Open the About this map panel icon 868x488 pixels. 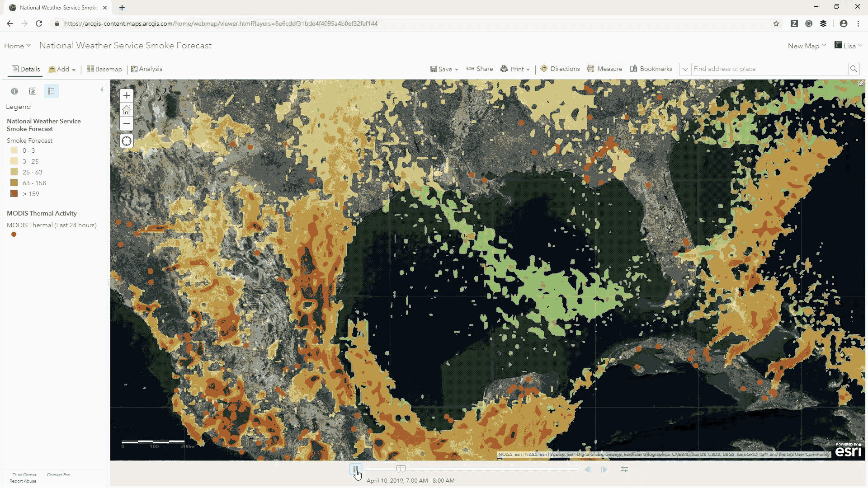(14, 91)
